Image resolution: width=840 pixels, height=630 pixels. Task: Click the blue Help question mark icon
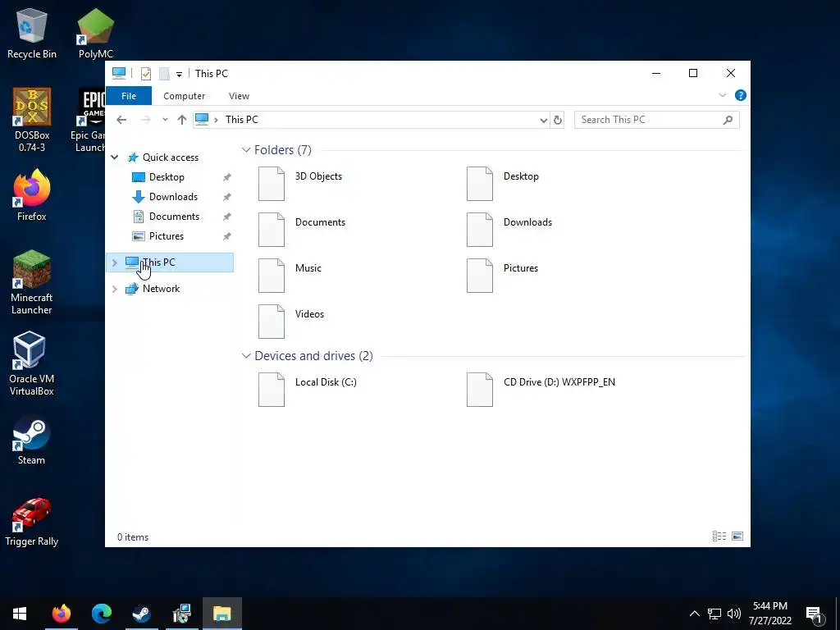[741, 95]
